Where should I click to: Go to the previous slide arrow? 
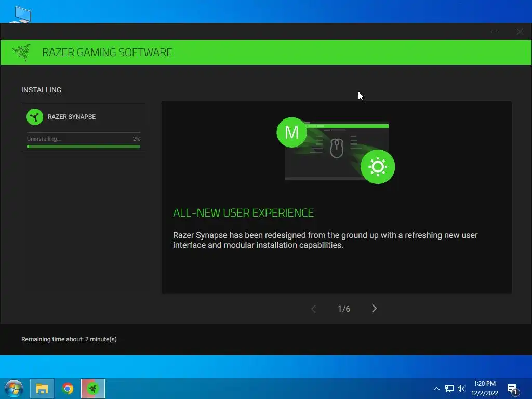click(313, 309)
